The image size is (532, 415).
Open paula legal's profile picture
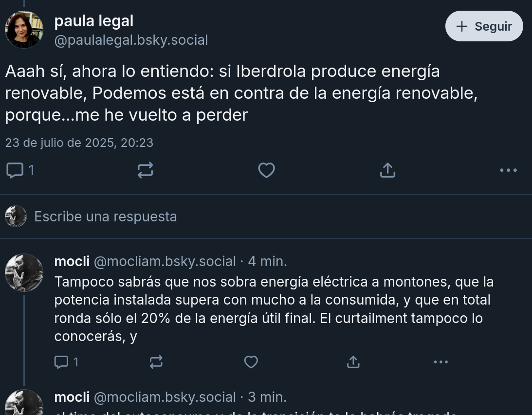pyautogui.click(x=24, y=30)
